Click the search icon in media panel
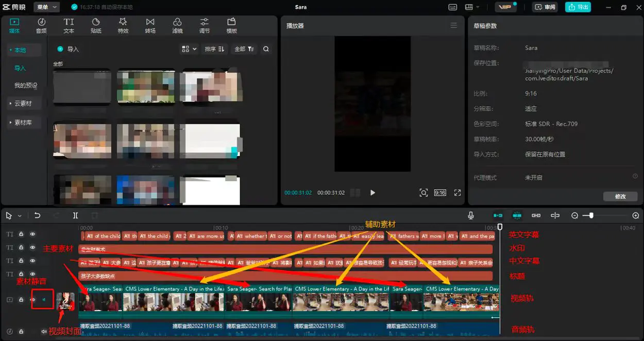Screen dimensions: 644x341 266,49
